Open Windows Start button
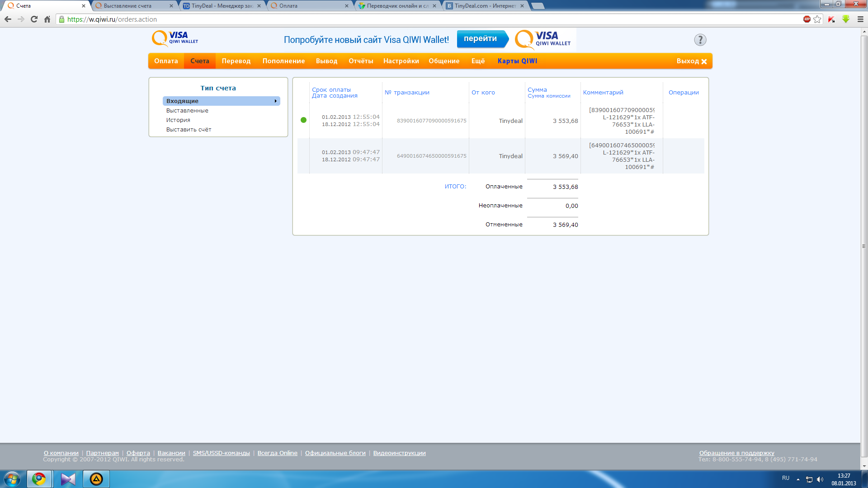Image resolution: width=868 pixels, height=488 pixels. [12, 479]
